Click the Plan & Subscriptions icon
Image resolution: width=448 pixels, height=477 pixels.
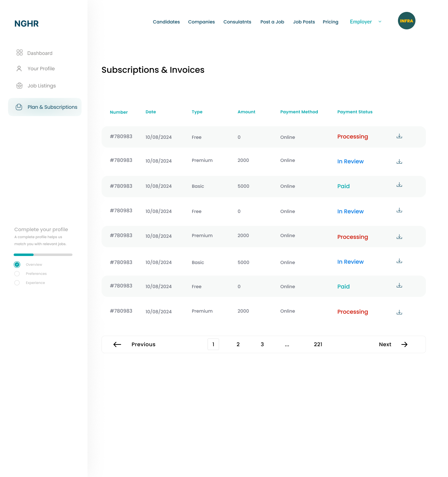pos(19,107)
